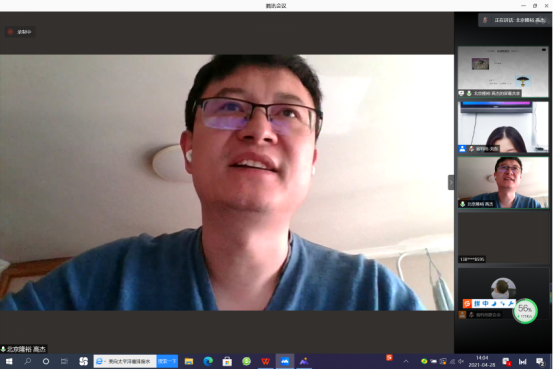Viewport: 553px width, 369px height.
Task: Select the 138****8595 participant tile
Action: coord(503,237)
